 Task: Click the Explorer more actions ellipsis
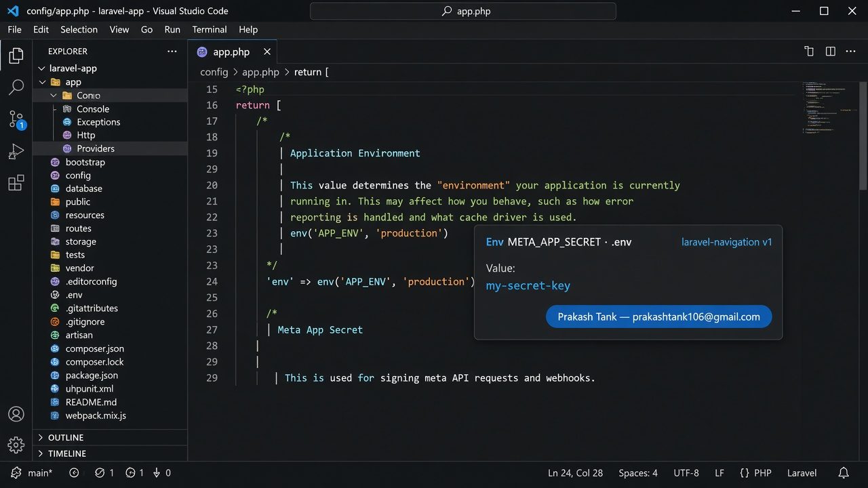(x=172, y=52)
